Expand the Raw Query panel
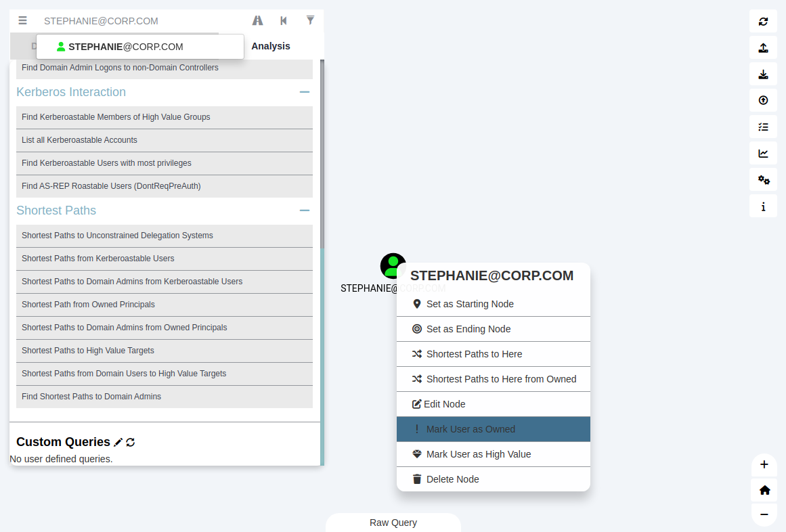Image resolution: width=786 pixels, height=532 pixels. pos(393,523)
